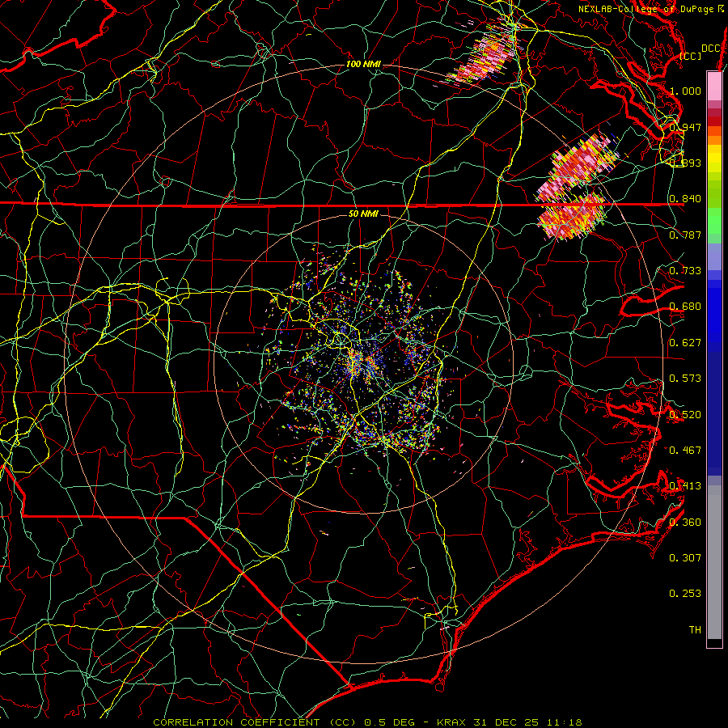This screenshot has height=728, width=728.
Task: Click the DCC [CC] legend title
Action: point(701,52)
